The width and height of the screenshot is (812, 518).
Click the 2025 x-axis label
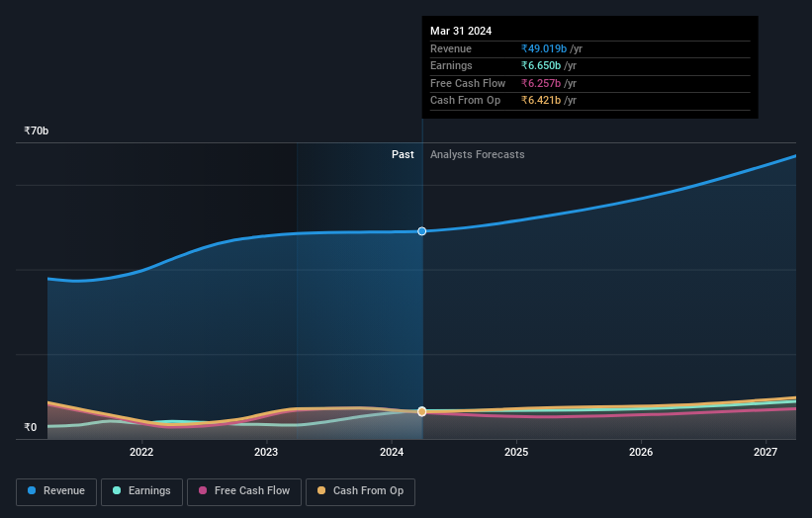(x=516, y=452)
